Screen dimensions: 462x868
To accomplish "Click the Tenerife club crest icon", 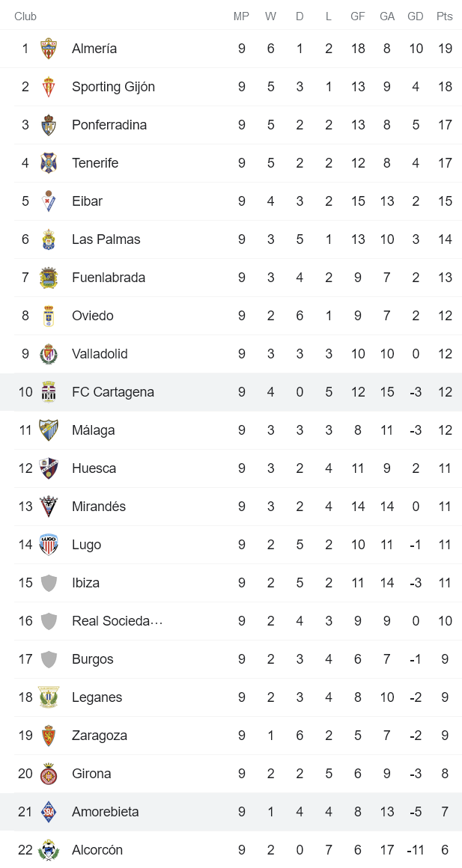I will [49, 163].
